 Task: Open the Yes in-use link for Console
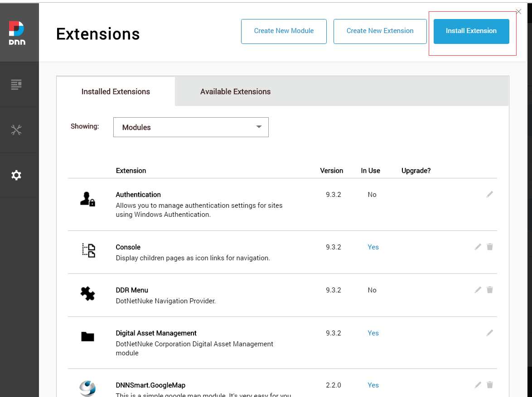tap(373, 247)
